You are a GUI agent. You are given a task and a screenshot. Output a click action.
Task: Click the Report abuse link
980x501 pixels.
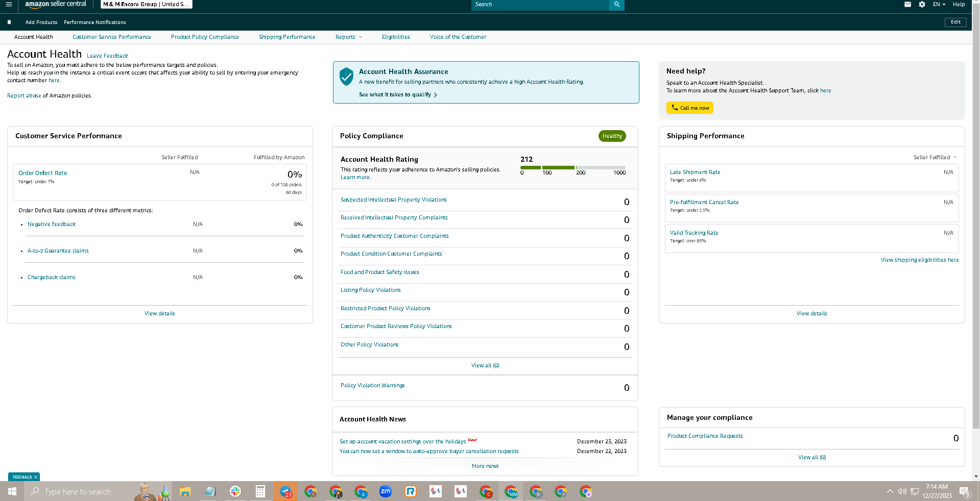[24, 96]
